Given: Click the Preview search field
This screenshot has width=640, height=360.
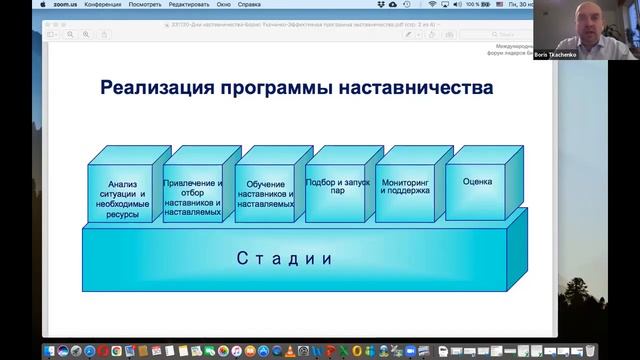Looking at the screenshot, I should (496, 35).
